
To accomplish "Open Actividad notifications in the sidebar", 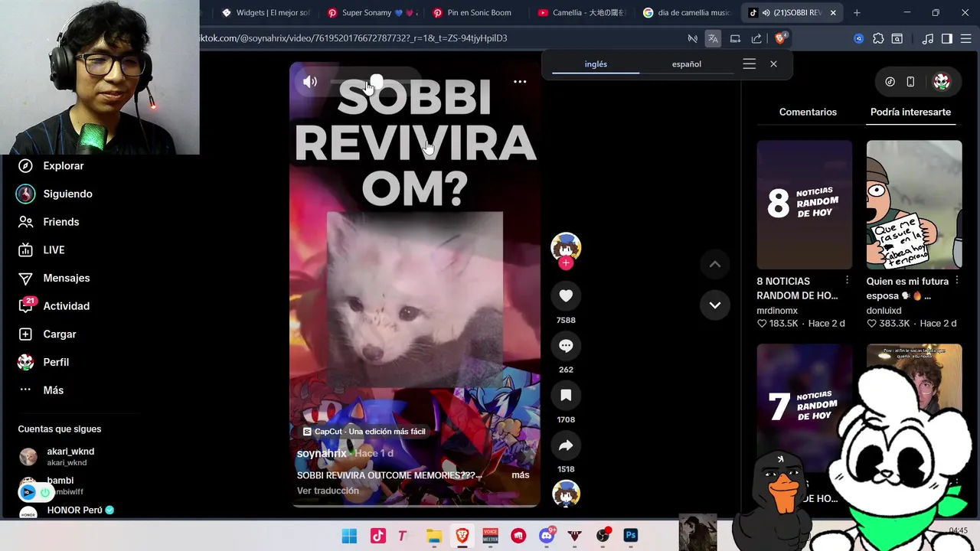I will pos(54,306).
